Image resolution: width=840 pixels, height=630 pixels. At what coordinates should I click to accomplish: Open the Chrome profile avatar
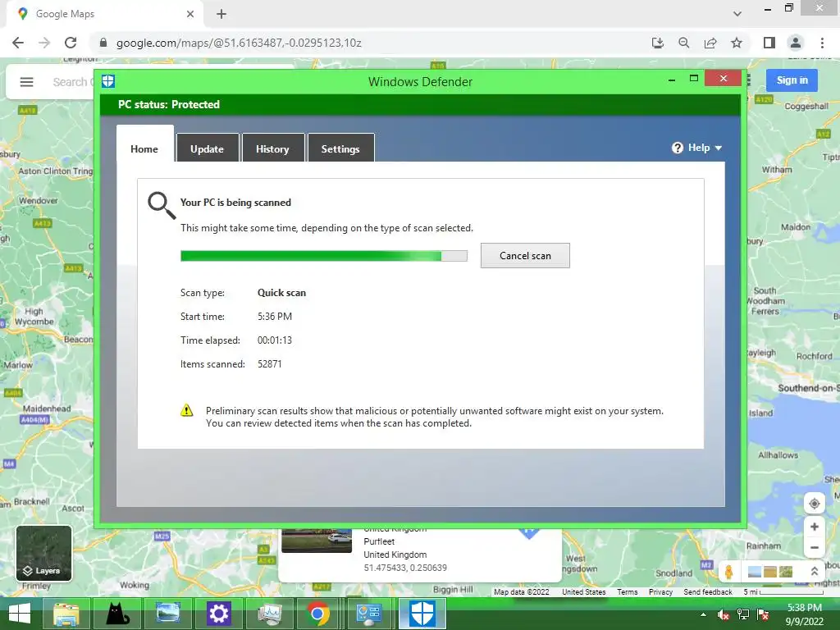(796, 43)
